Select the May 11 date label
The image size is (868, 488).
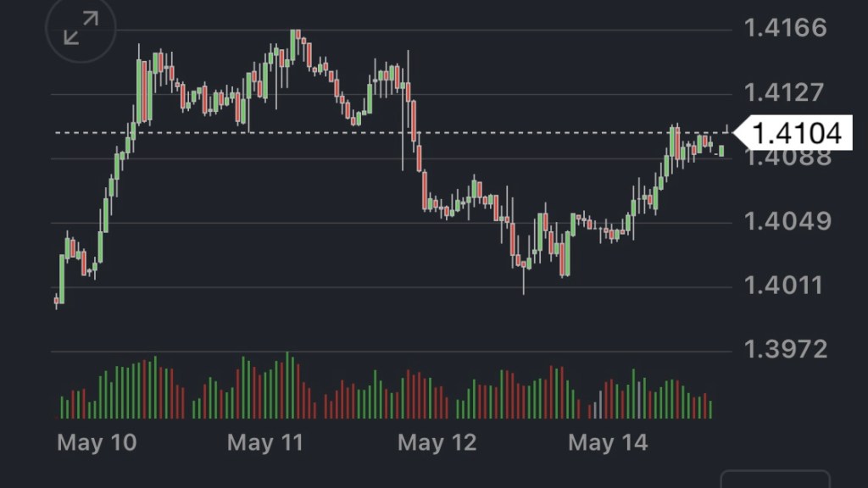[x=265, y=443]
